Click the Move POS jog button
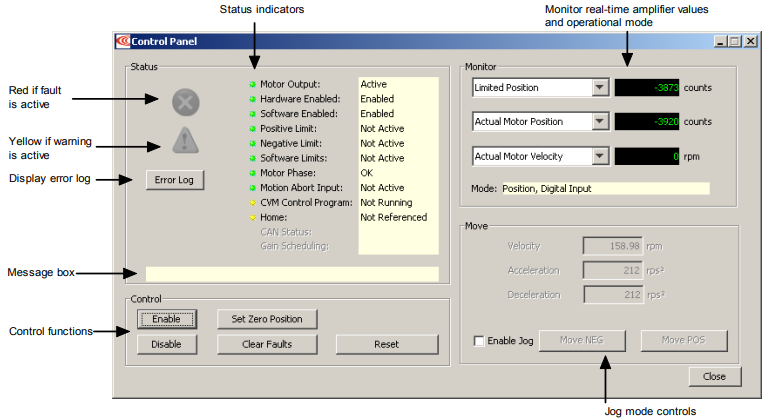 coord(684,340)
